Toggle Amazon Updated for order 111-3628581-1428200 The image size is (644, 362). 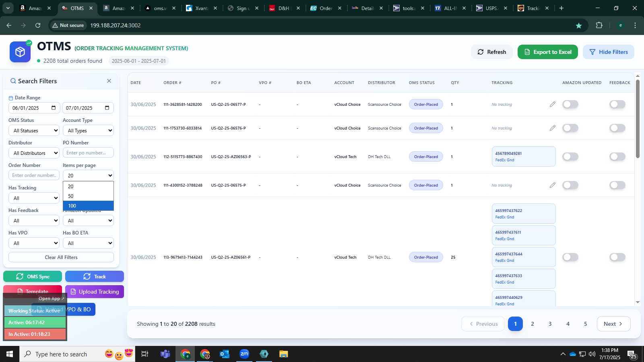click(570, 104)
